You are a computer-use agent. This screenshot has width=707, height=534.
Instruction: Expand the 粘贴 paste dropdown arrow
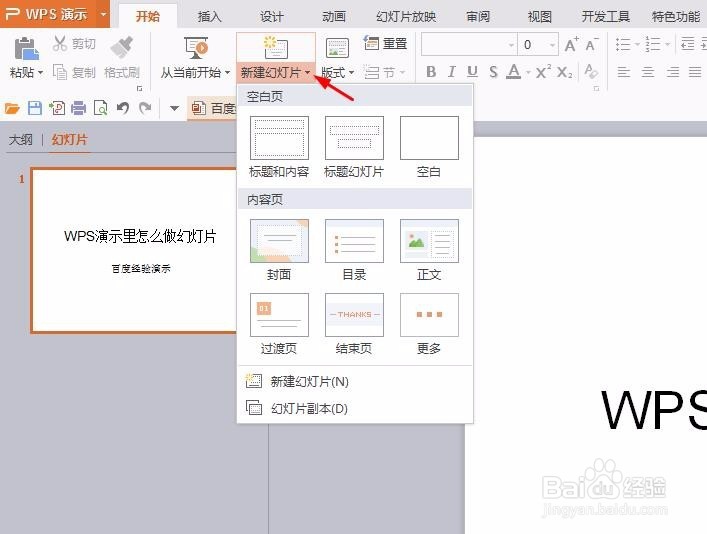click(41, 72)
